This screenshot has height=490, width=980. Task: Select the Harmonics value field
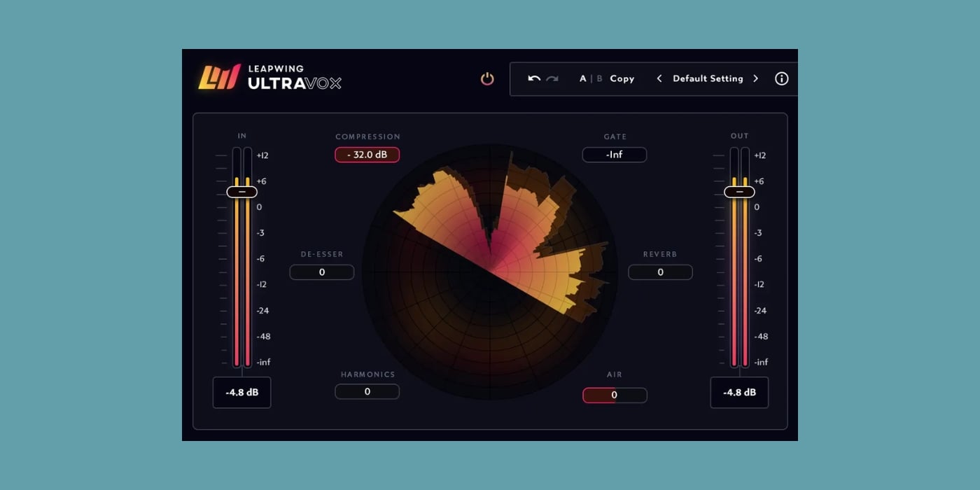point(367,392)
